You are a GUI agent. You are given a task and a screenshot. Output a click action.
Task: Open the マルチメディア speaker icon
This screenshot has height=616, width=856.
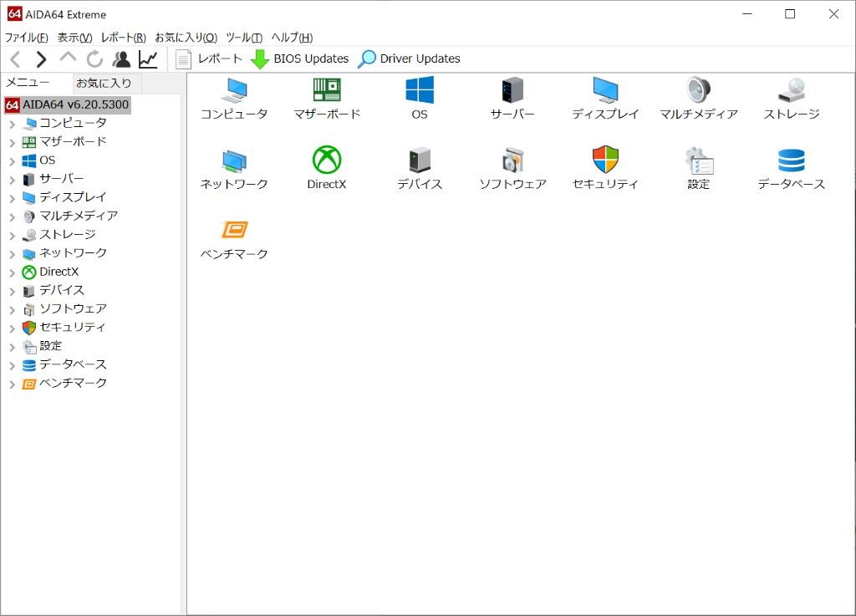click(x=698, y=90)
